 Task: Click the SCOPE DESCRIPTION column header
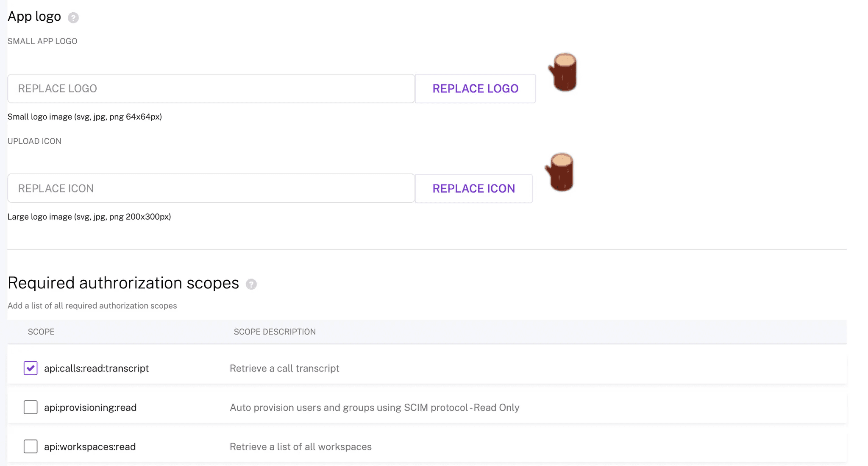coord(274,332)
